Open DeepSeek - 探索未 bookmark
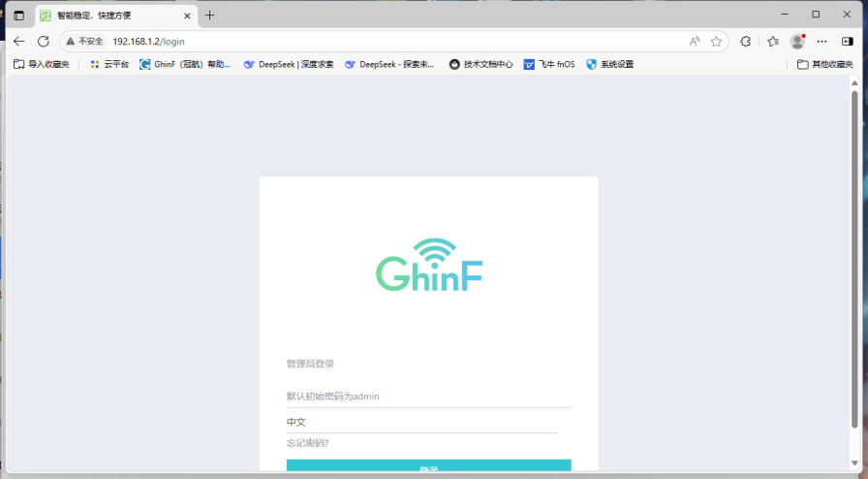Viewport: 868px width, 479px height. pos(389,64)
